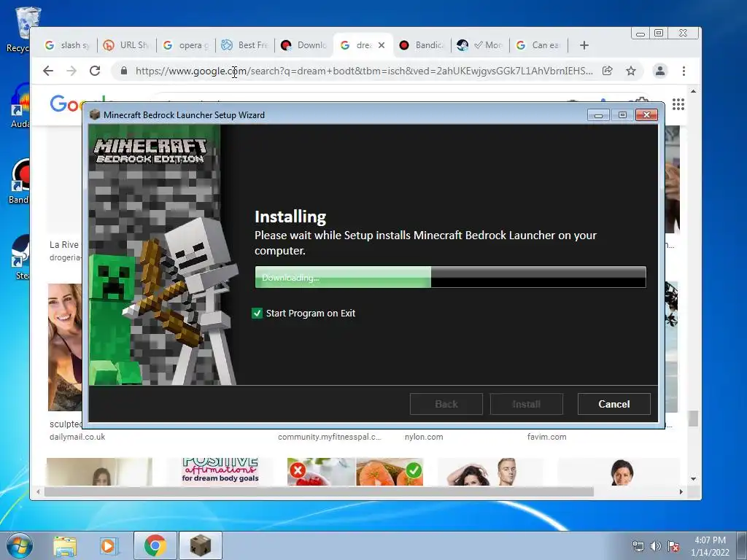Open the dailymail.co.uk image result thumbnail
The width and height of the screenshot is (747, 560).
point(65,347)
